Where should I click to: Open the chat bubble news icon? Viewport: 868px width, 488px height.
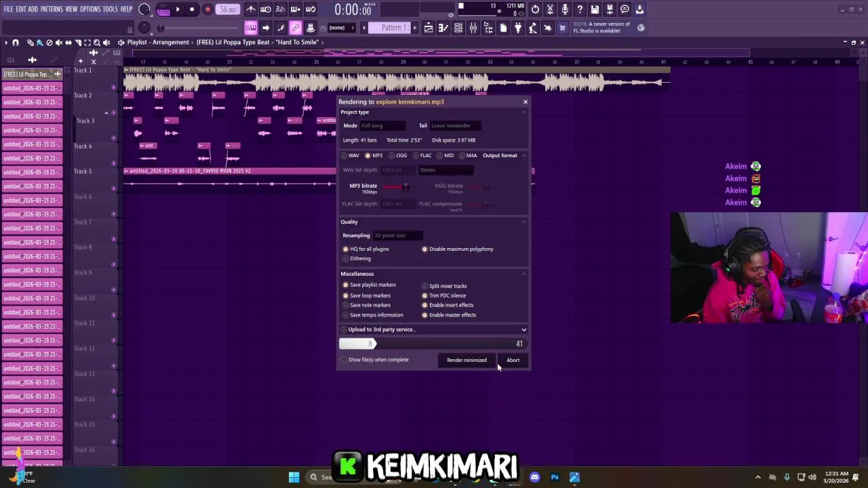tap(625, 9)
